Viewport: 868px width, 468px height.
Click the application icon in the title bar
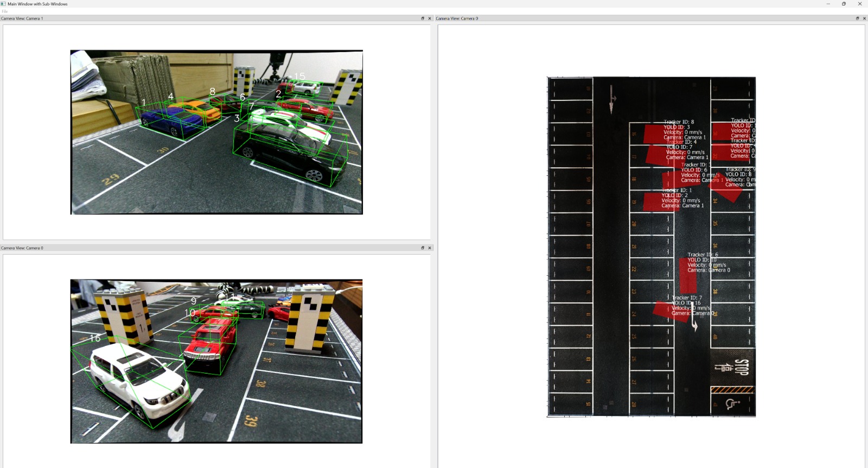click(3, 4)
